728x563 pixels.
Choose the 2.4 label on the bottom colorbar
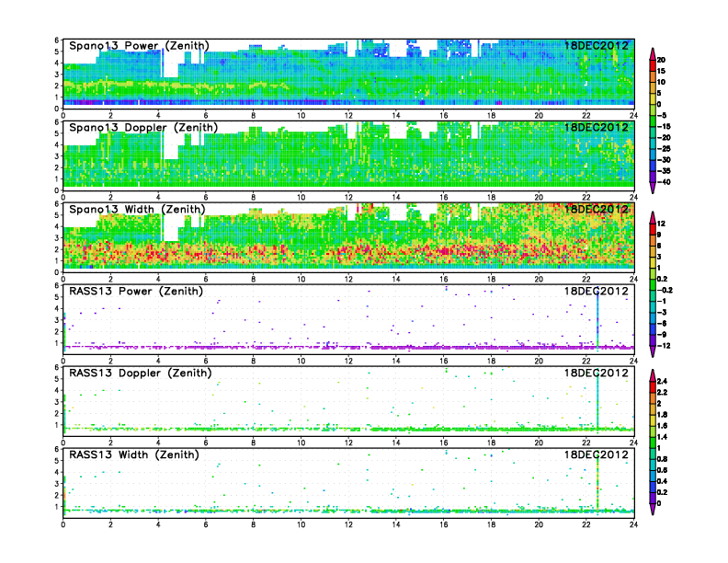[673, 379]
